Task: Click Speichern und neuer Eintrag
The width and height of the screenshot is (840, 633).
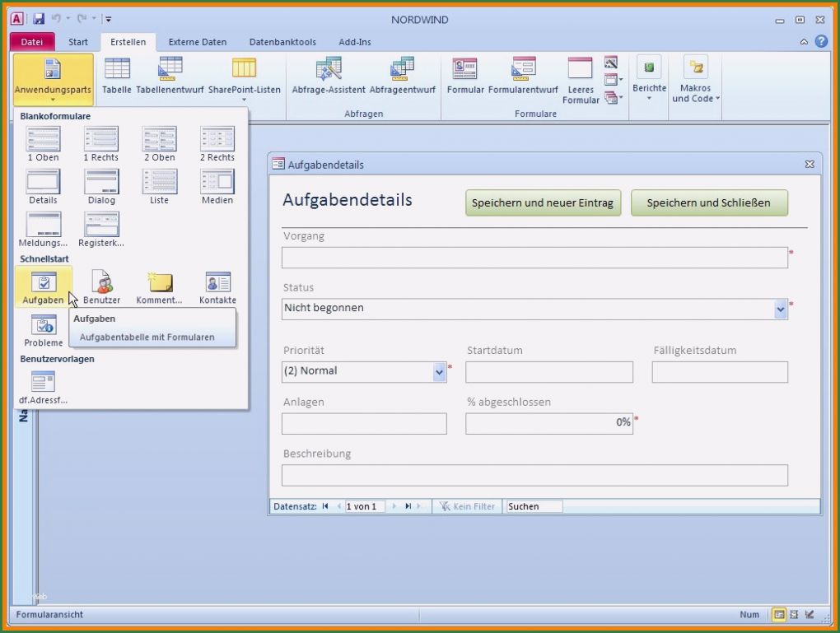Action: (543, 202)
